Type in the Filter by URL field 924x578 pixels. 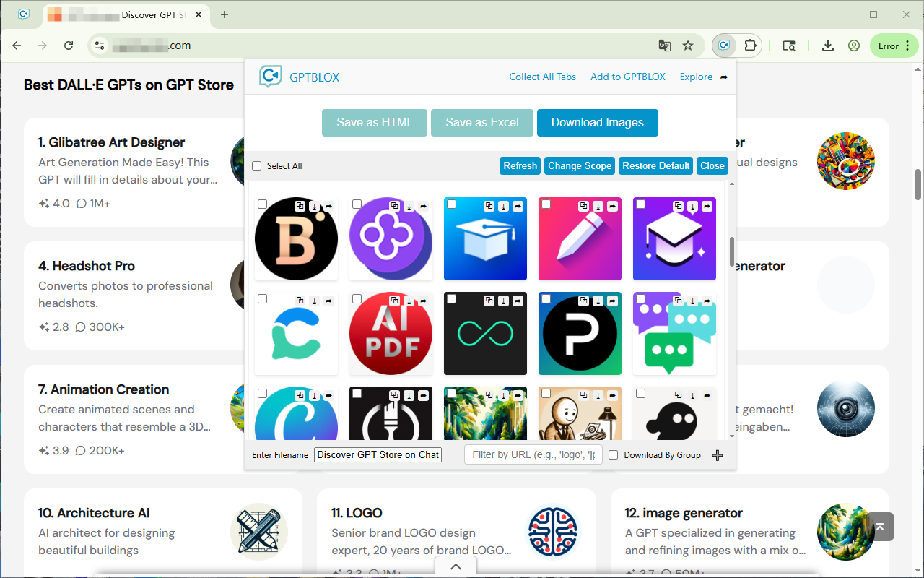point(533,454)
